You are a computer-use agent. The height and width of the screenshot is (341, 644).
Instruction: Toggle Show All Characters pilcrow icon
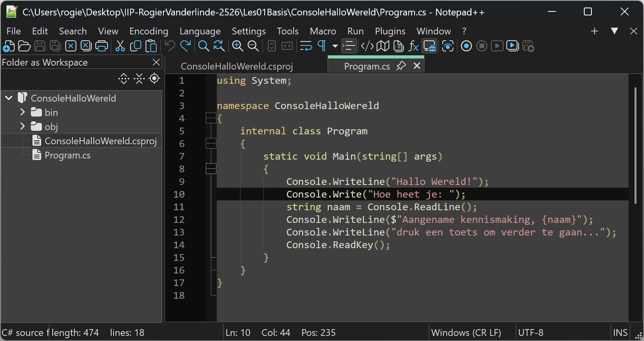[322, 46]
